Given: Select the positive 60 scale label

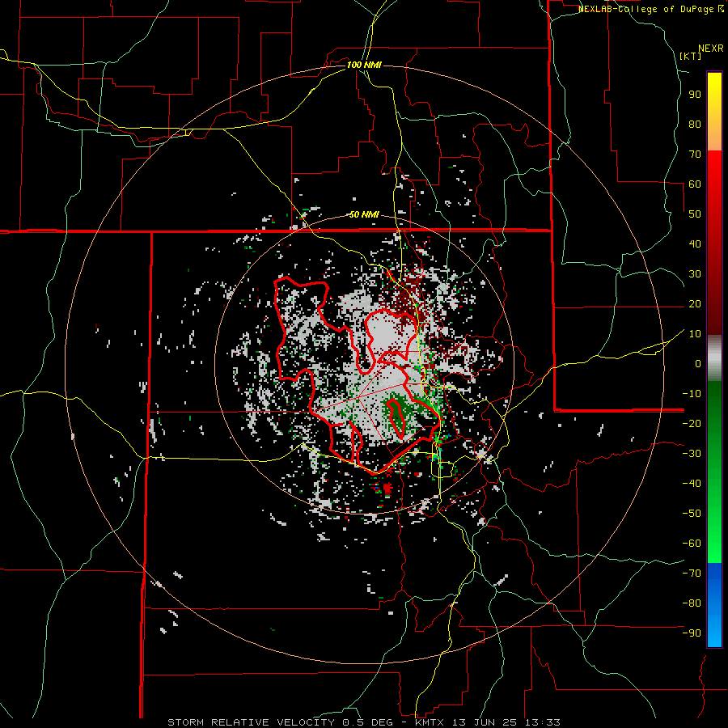Looking at the screenshot, I should (x=695, y=184).
